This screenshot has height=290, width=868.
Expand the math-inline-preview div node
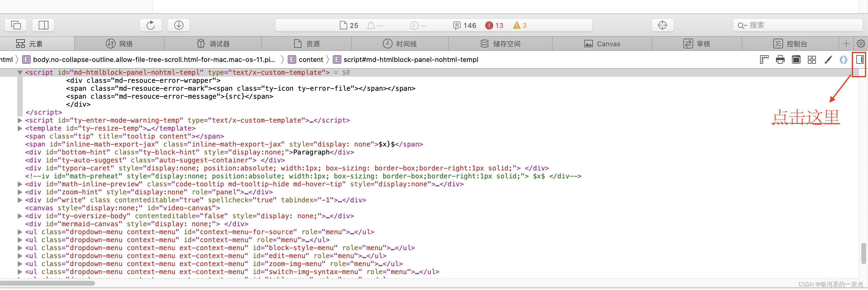pyautogui.click(x=20, y=184)
